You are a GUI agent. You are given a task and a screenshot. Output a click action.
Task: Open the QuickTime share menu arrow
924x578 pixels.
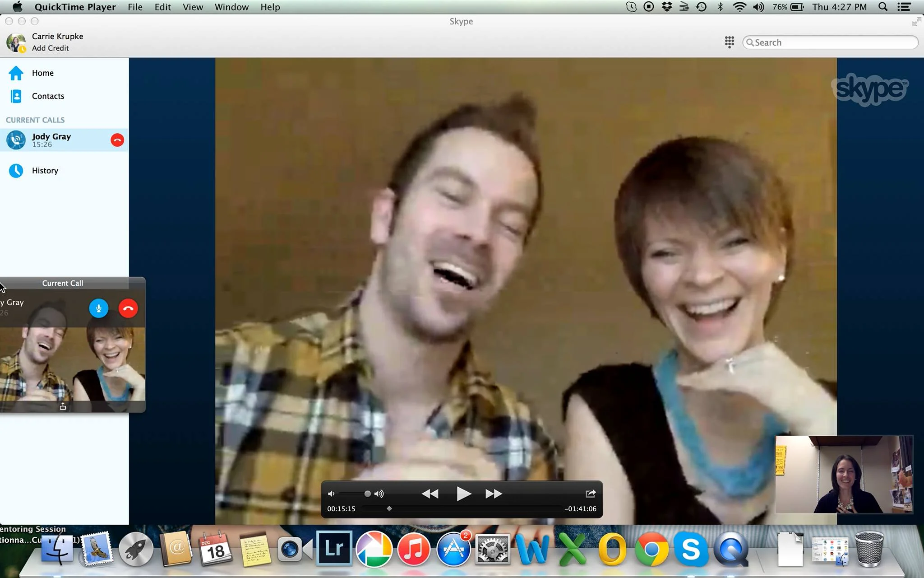590,494
